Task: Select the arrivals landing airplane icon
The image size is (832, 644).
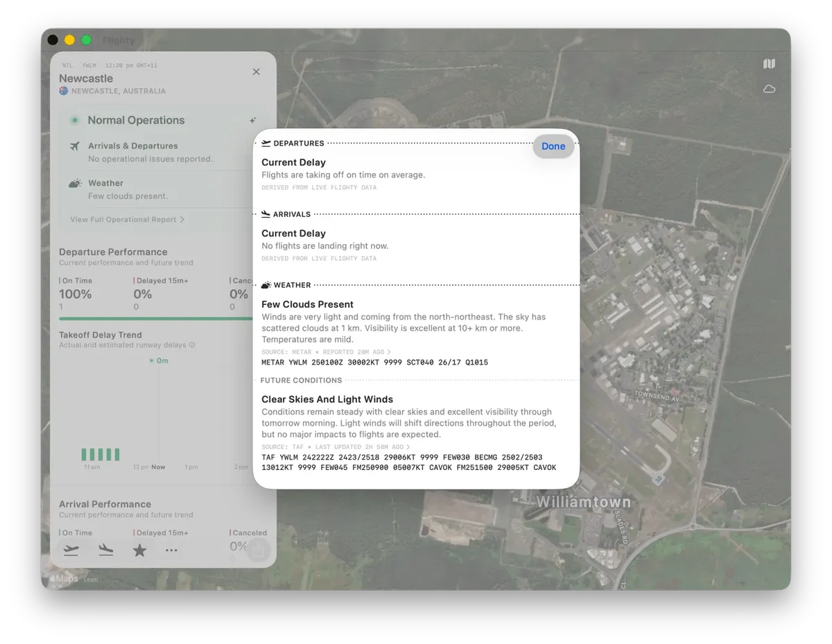Action: (x=105, y=550)
